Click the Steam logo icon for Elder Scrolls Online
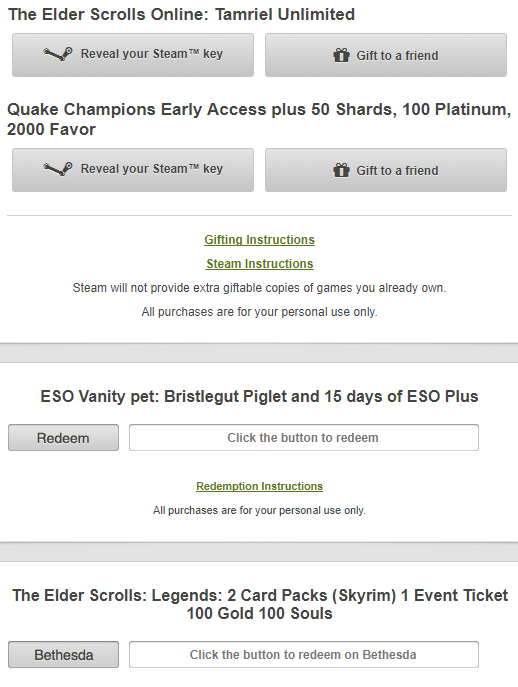 click(x=58, y=54)
